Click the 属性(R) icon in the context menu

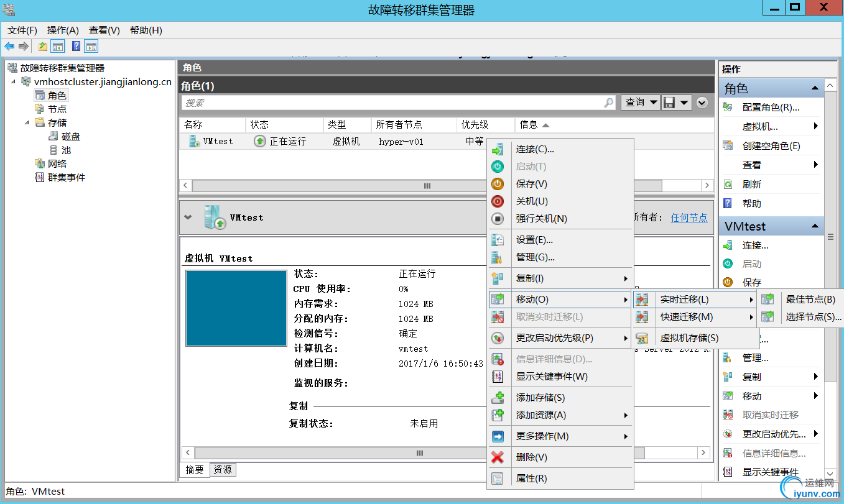pyautogui.click(x=498, y=479)
